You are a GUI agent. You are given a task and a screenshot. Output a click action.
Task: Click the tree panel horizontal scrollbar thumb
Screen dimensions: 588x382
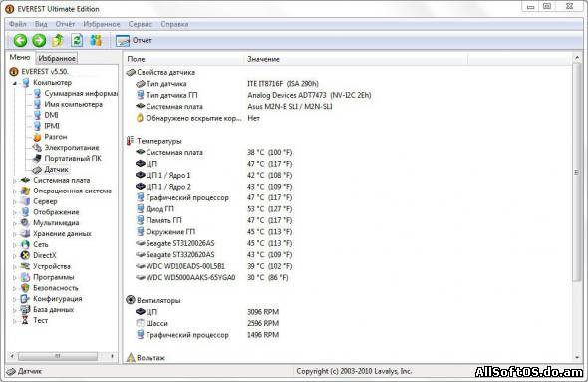click(x=58, y=356)
